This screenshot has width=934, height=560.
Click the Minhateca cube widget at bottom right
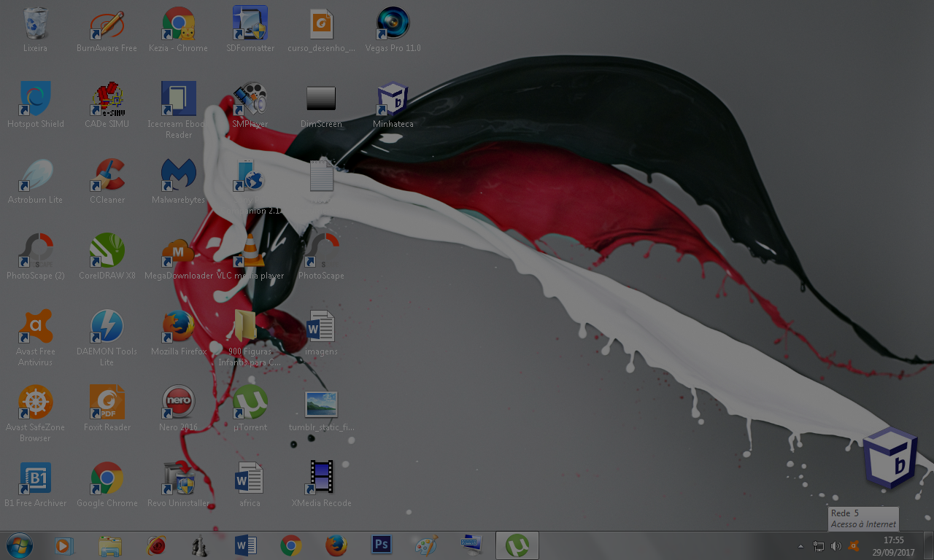point(889,459)
